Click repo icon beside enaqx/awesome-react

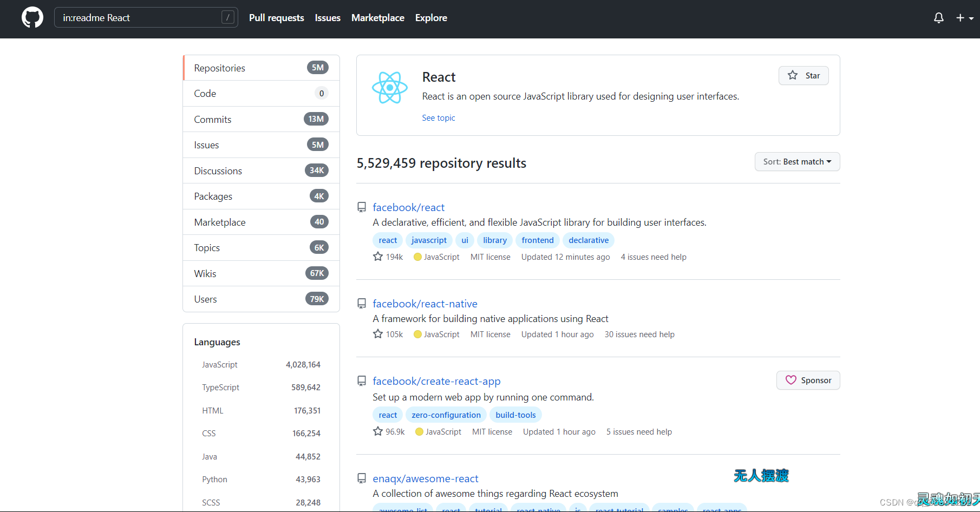(x=362, y=478)
